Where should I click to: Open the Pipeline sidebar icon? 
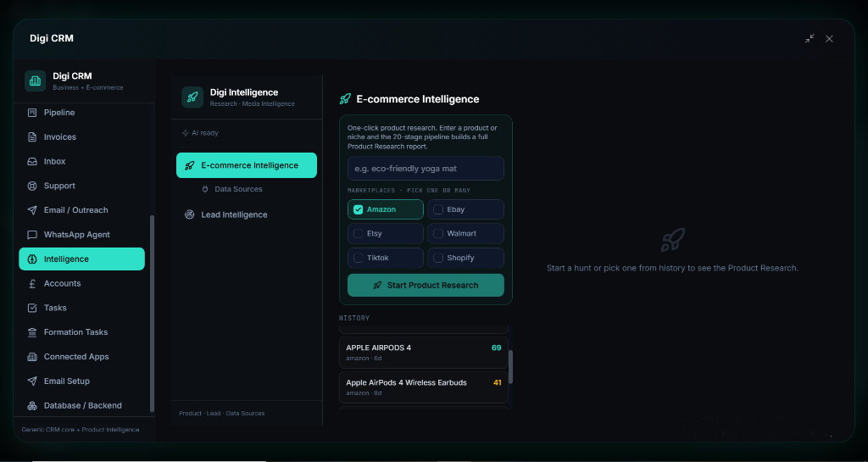point(32,112)
